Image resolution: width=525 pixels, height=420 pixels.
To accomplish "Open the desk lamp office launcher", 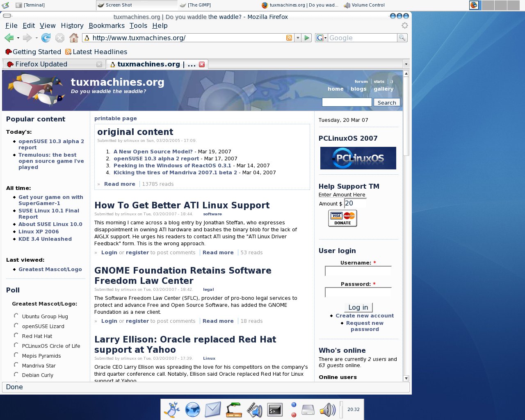I will pyautogui.click(x=234, y=409).
